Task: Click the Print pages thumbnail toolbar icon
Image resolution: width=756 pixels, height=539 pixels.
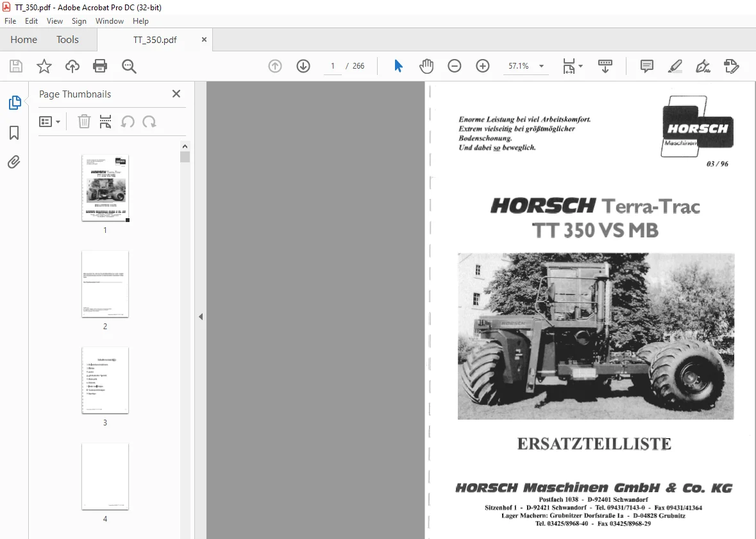Action: click(x=105, y=122)
